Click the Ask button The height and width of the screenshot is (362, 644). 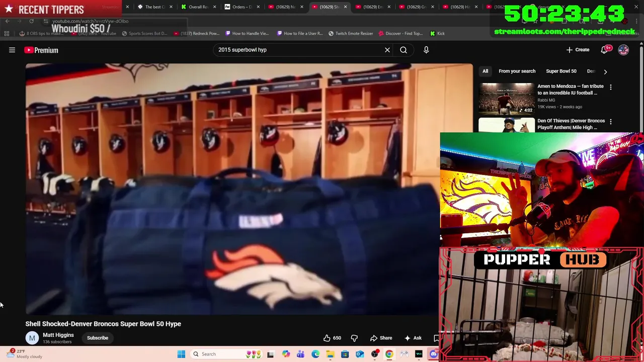pyautogui.click(x=413, y=338)
